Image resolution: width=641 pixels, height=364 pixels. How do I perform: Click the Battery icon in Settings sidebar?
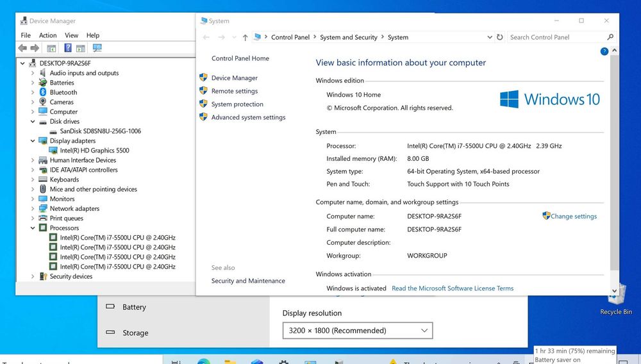110,306
